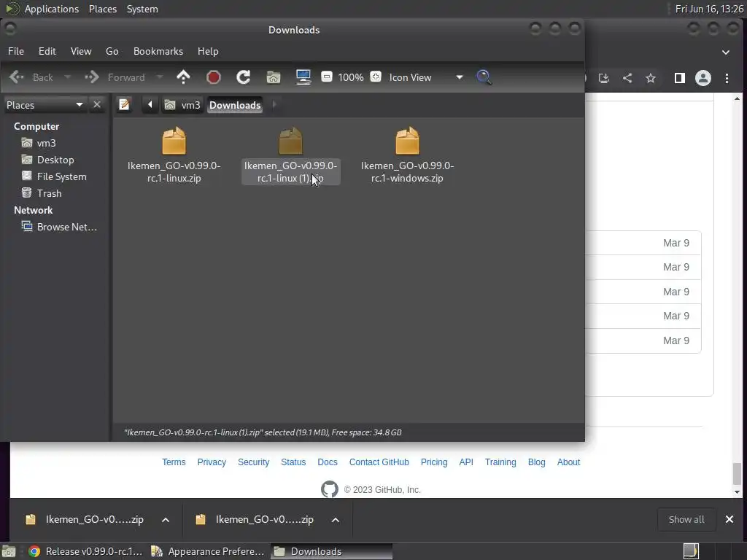Open the Home folder toolbar icon
747x560 pixels.
click(274, 77)
